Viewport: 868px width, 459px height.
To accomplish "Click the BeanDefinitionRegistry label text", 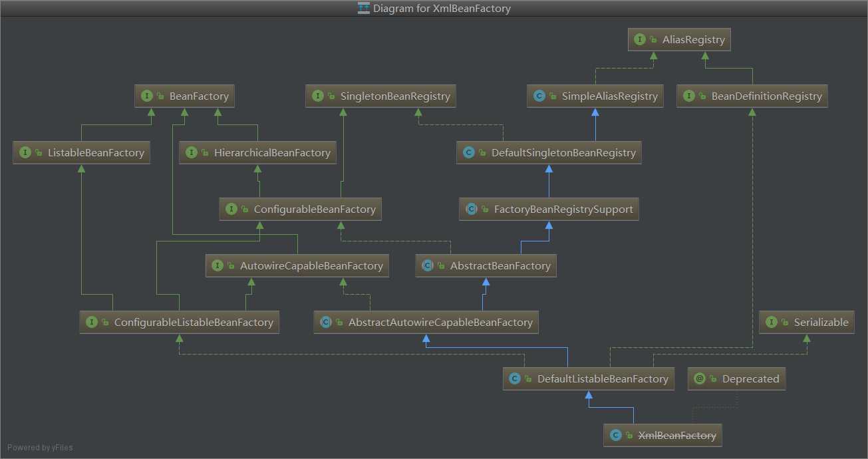I will coord(766,96).
